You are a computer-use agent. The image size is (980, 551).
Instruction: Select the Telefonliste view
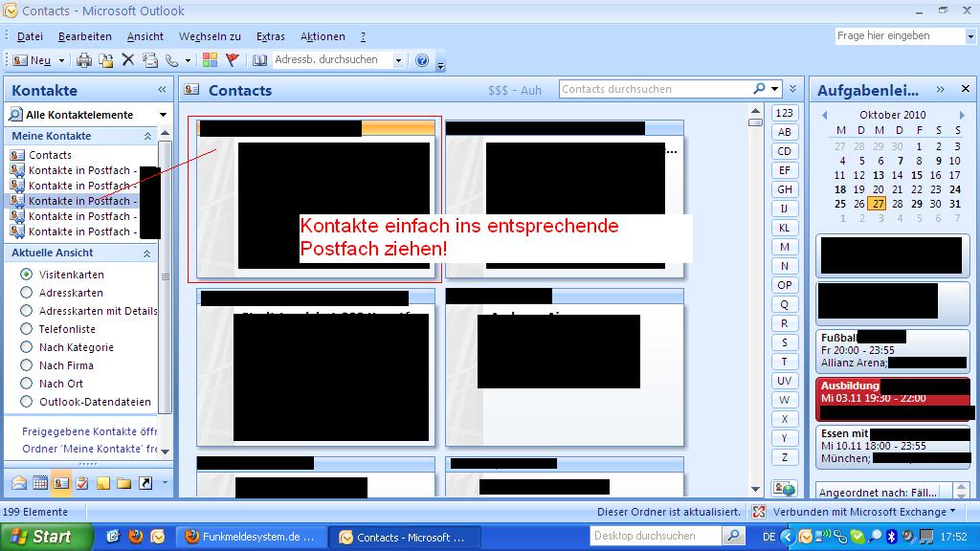pos(26,329)
